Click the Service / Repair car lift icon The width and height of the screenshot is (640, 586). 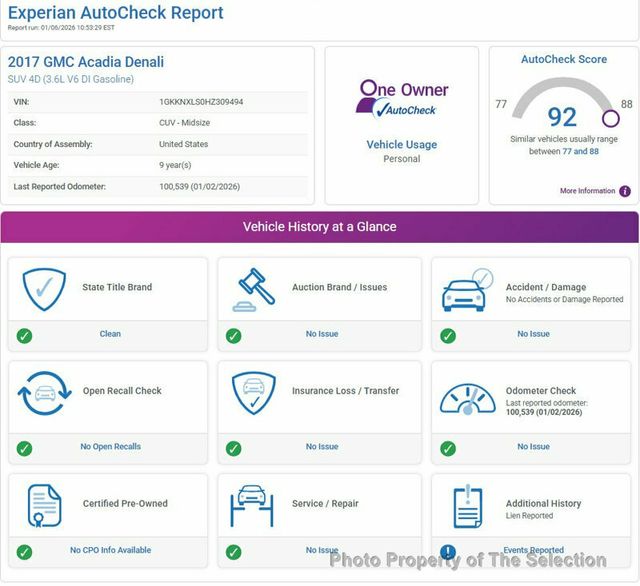pyautogui.click(x=253, y=506)
